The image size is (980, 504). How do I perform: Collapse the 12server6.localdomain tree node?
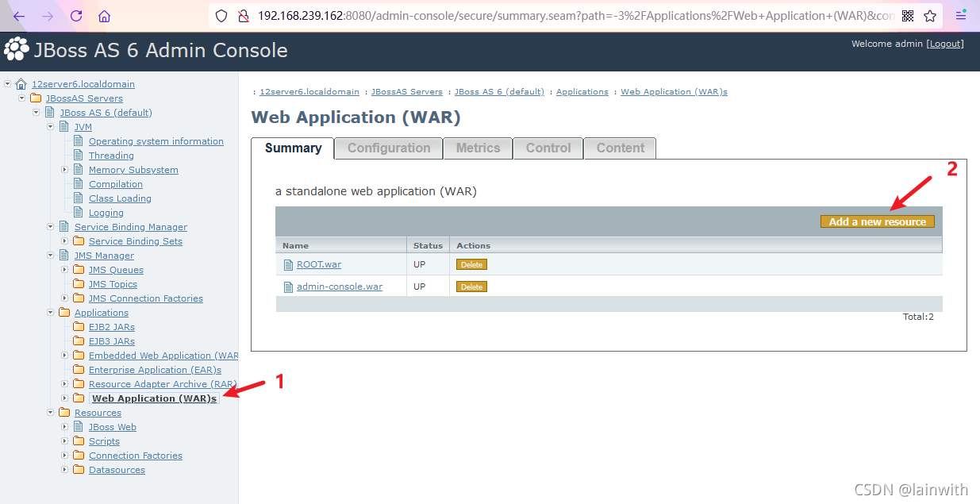[8, 83]
